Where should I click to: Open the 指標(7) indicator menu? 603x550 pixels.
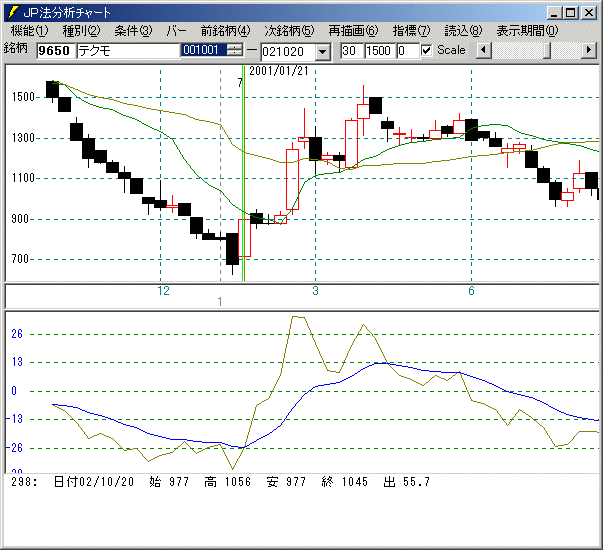tap(411, 30)
